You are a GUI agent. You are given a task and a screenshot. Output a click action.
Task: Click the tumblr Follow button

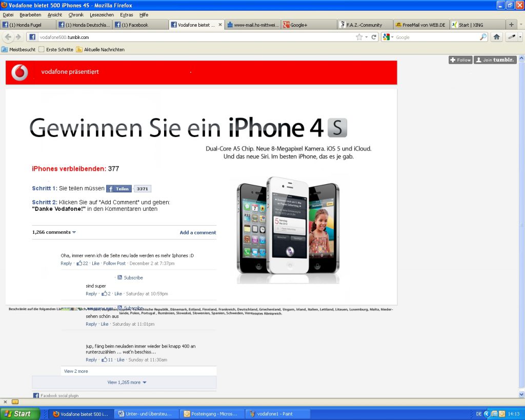460,60
